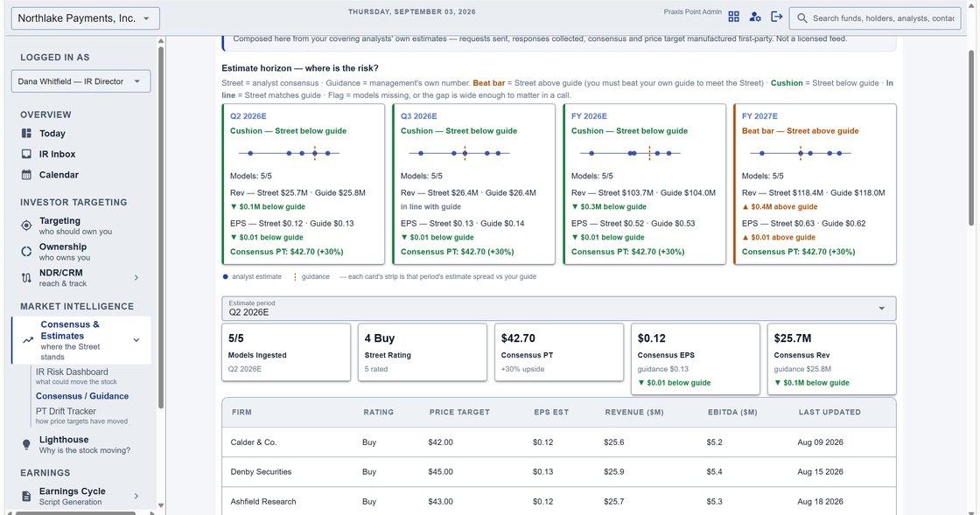
Task: Click the Consensus PT $42.70 summary card
Action: (559, 352)
